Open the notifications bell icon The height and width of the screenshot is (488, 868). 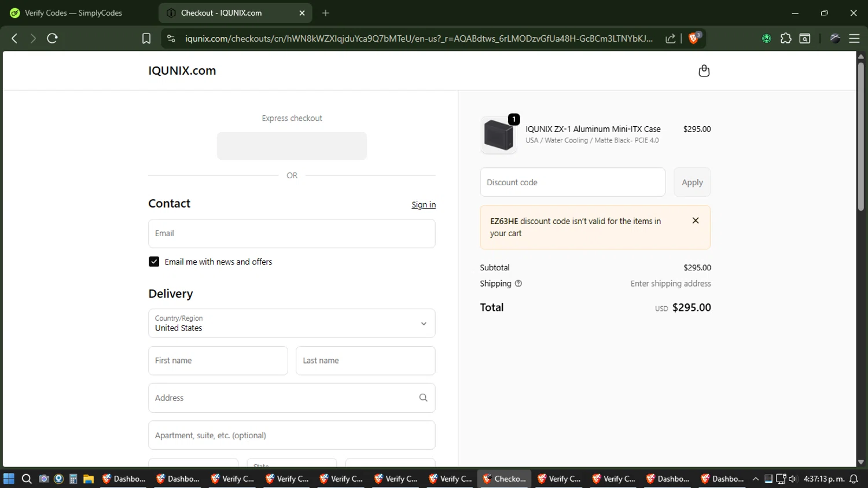pyautogui.click(x=854, y=479)
